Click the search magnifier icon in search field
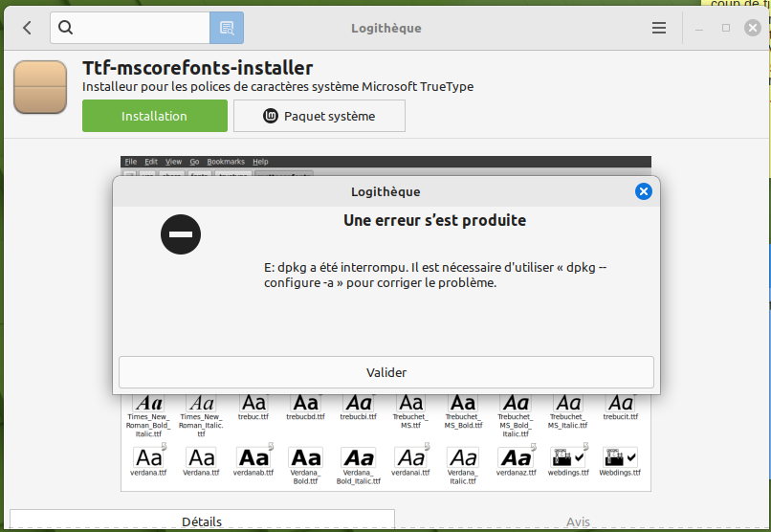 (x=65, y=28)
